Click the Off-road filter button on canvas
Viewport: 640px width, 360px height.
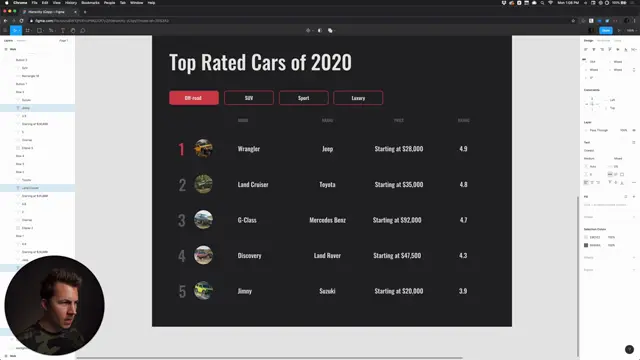tap(194, 98)
